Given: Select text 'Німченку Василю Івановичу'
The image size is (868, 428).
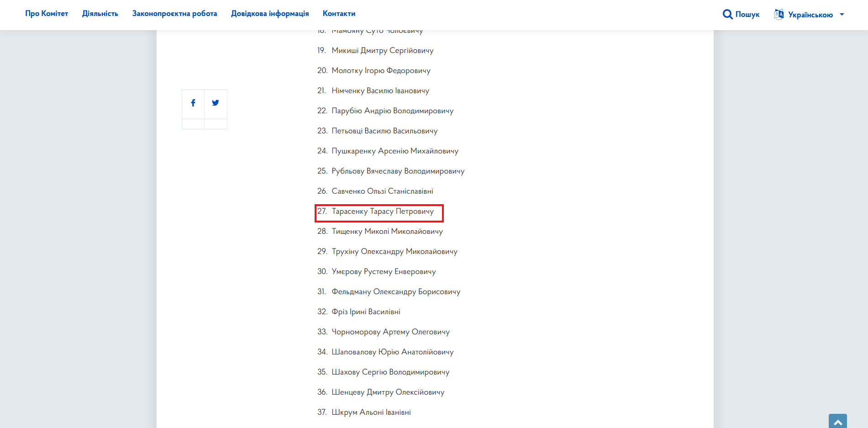Looking at the screenshot, I should coord(380,91).
